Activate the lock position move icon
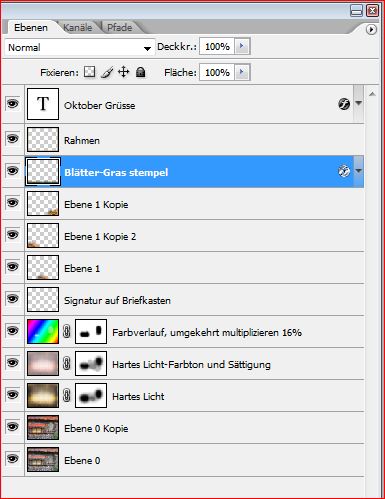385x499 pixels. point(124,72)
